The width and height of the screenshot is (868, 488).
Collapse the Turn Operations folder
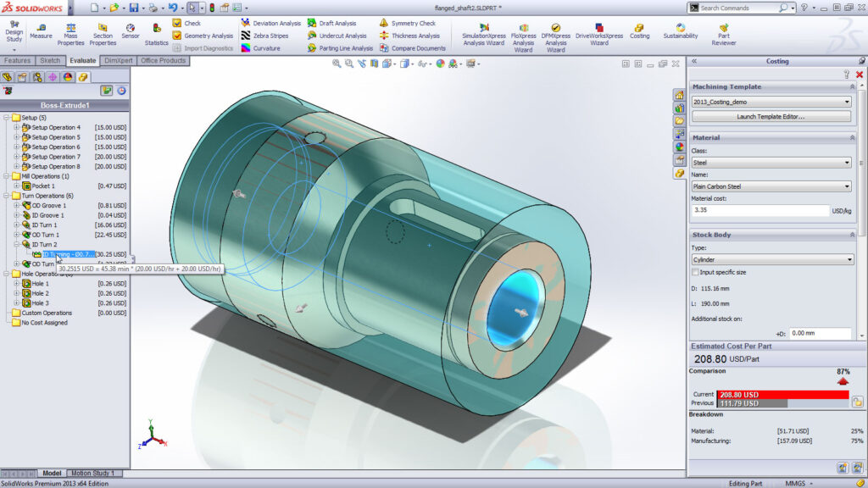pos(7,197)
